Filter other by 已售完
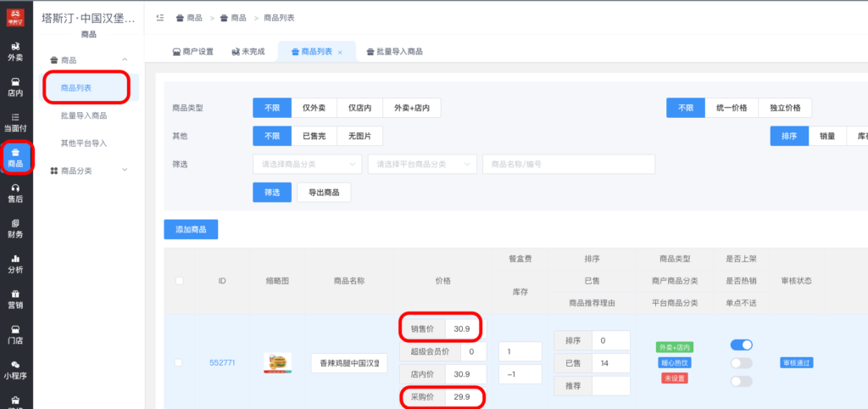Image resolution: width=868 pixels, height=409 pixels. [x=314, y=136]
